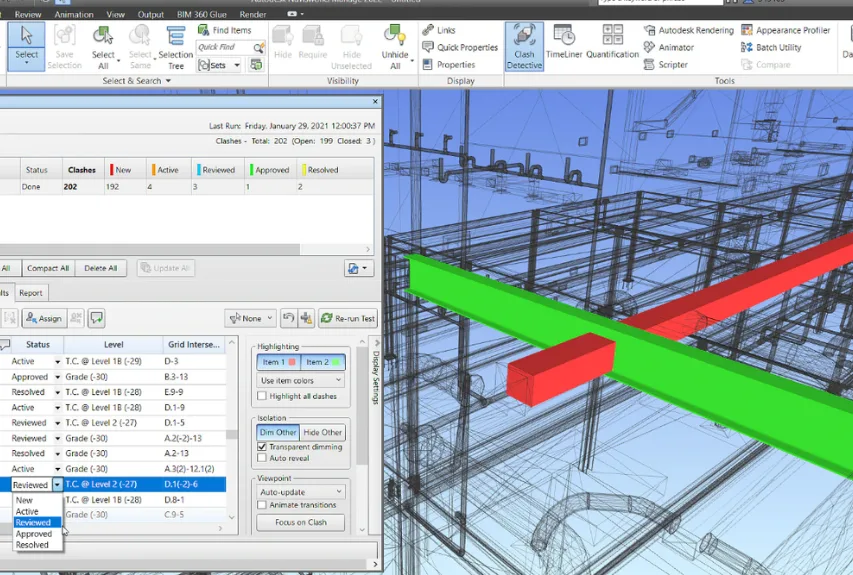Toggle Hide Other isolation
Viewport: 853px width, 575px height.
(323, 432)
